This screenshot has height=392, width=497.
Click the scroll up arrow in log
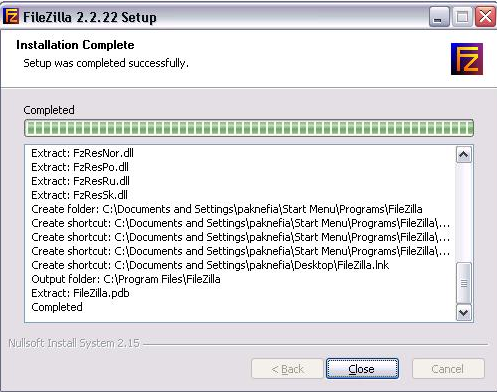[464, 155]
